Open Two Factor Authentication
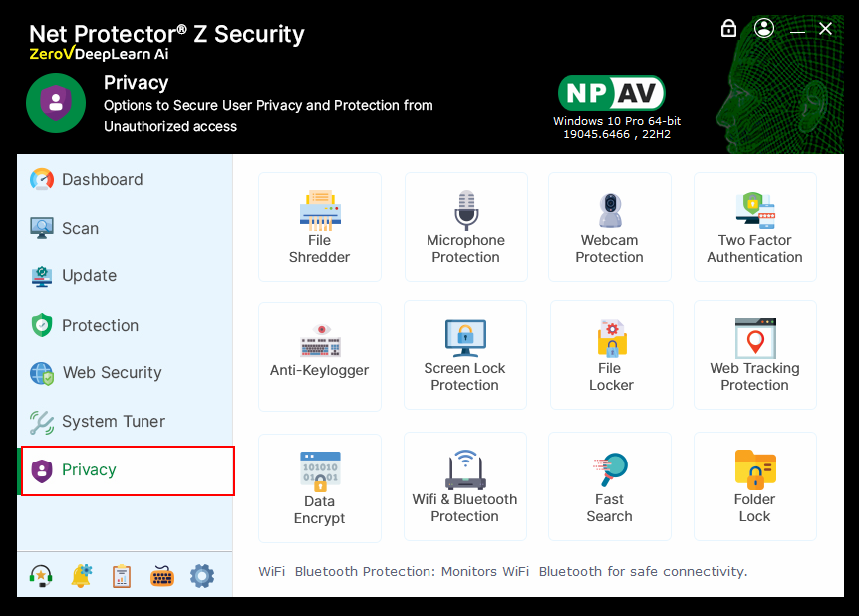This screenshot has width=859, height=616. click(754, 227)
